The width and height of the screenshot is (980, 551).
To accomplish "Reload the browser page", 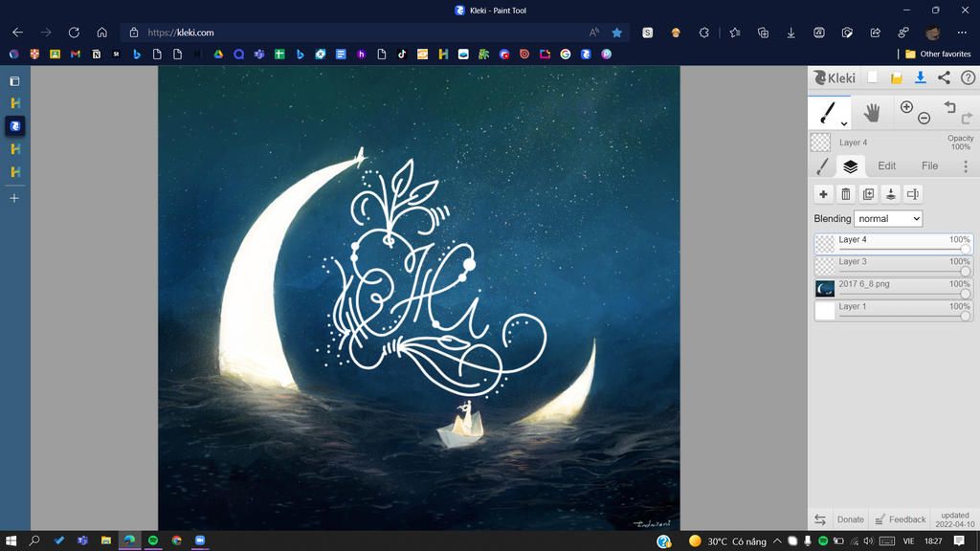I will tap(74, 33).
